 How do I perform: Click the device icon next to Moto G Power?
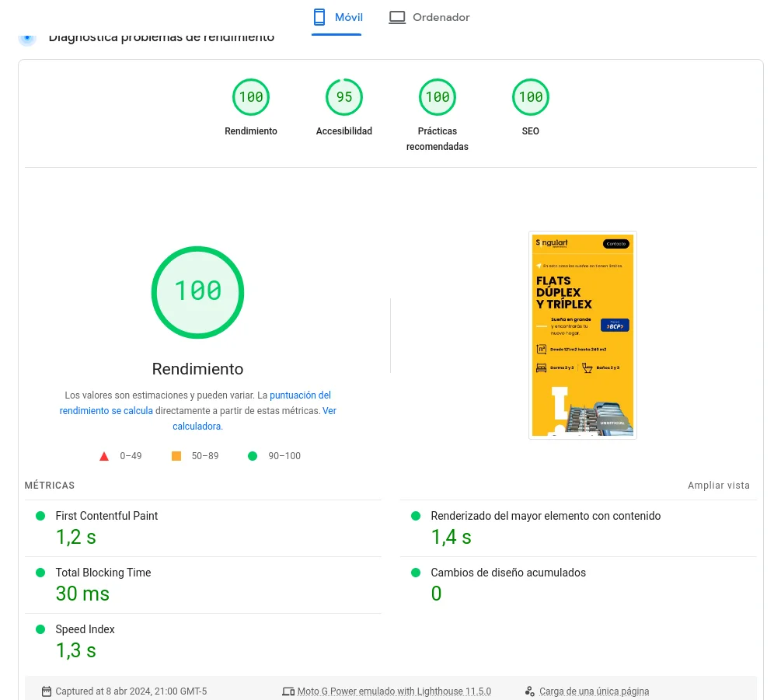click(288, 691)
